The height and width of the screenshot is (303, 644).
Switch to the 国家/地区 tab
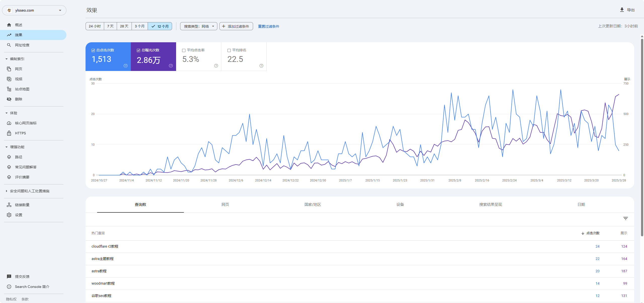[313, 205]
